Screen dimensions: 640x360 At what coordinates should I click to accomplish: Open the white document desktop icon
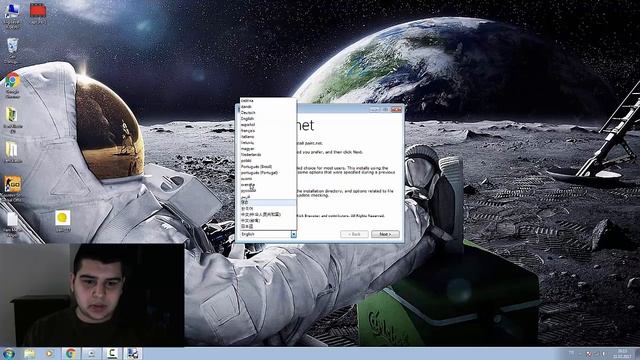[12, 224]
